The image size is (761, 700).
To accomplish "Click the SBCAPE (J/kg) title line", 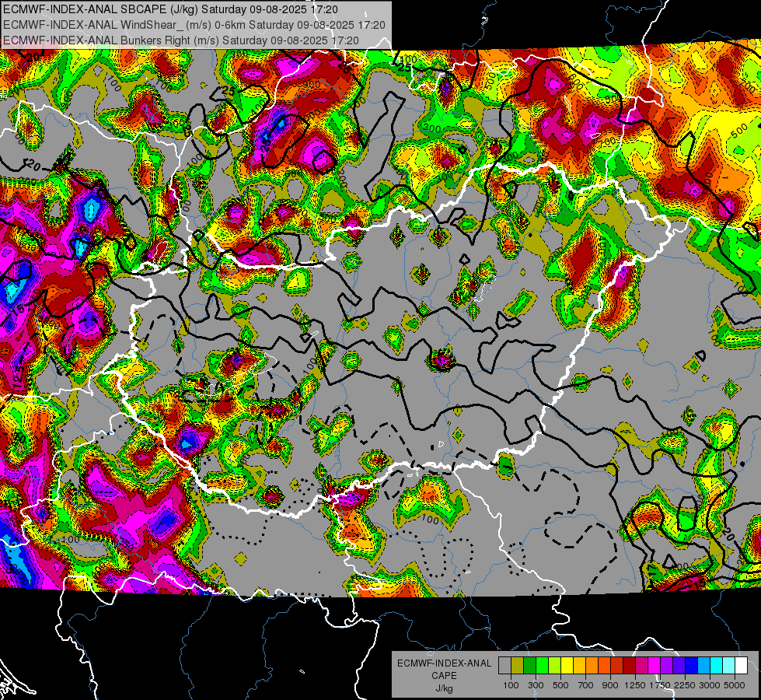I will pos(170,9).
